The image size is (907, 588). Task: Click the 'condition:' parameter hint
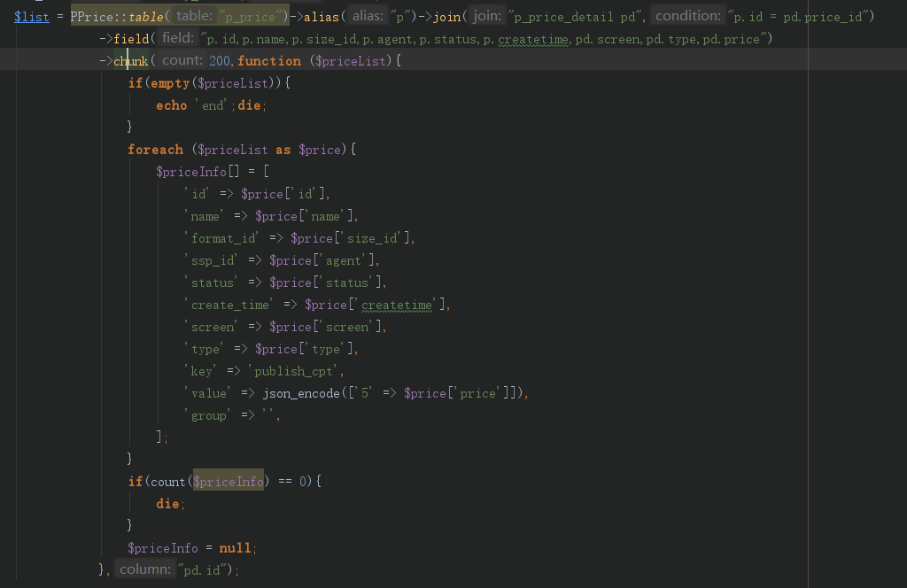point(687,16)
